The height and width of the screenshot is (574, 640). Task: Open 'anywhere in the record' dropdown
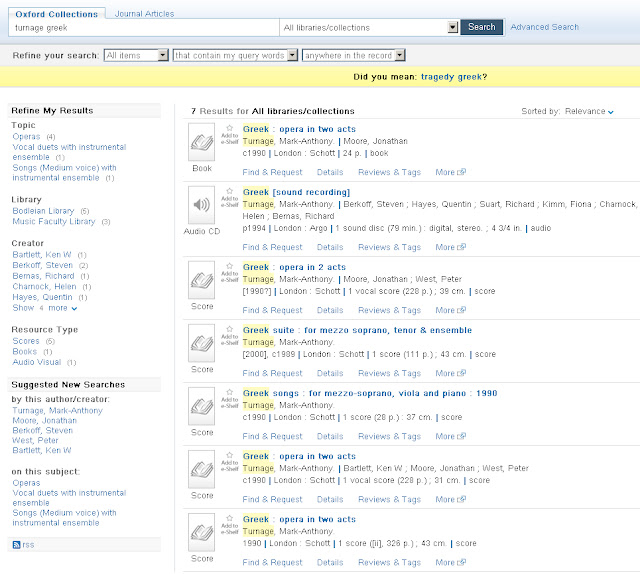pos(353,55)
